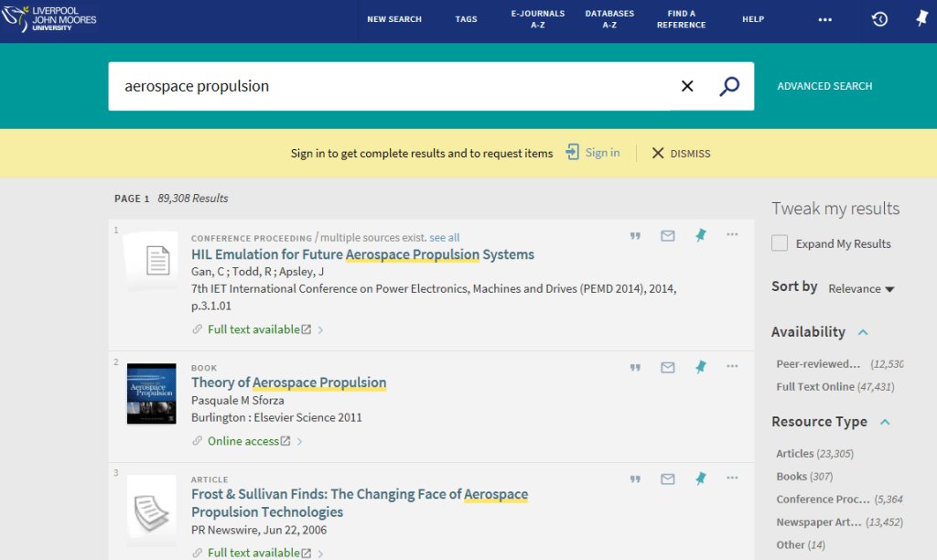Filter by Full Text Online
The width and height of the screenshot is (937, 560).
(x=835, y=387)
